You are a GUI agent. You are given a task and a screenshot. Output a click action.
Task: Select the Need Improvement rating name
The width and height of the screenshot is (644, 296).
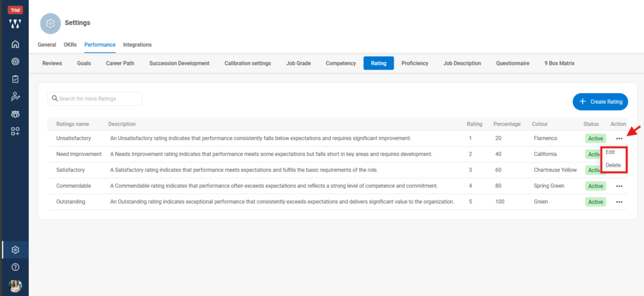tap(79, 154)
